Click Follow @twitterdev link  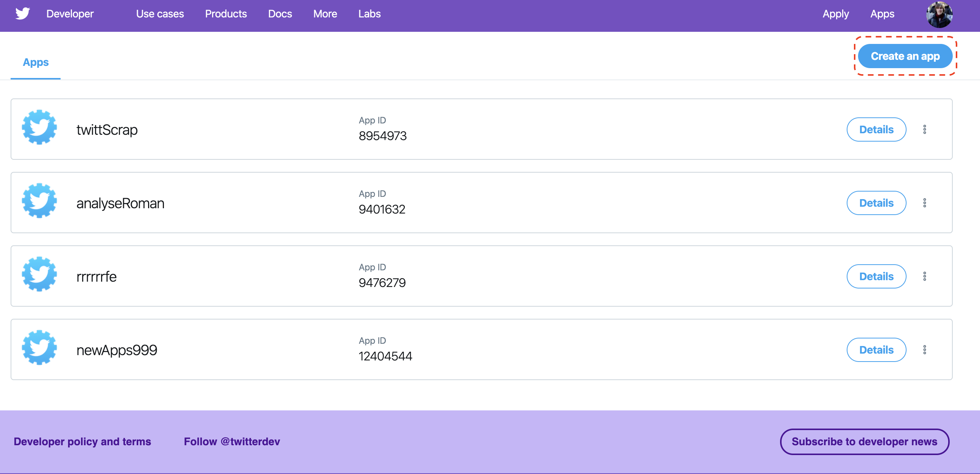click(232, 441)
